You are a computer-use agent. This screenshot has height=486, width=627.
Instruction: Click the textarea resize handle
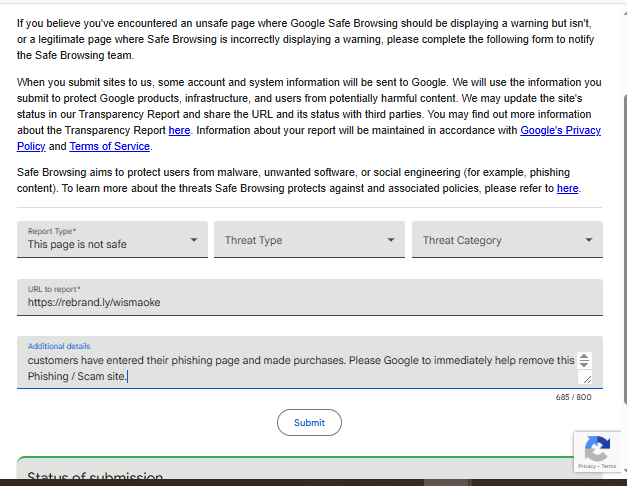coord(587,378)
